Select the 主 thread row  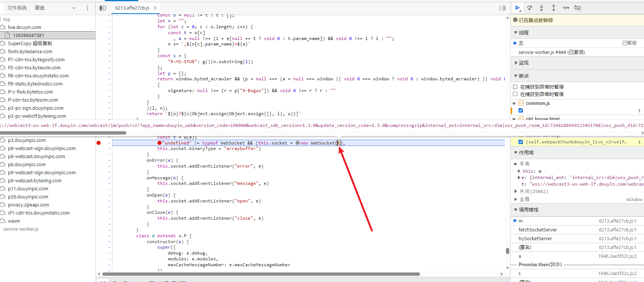click(578, 43)
